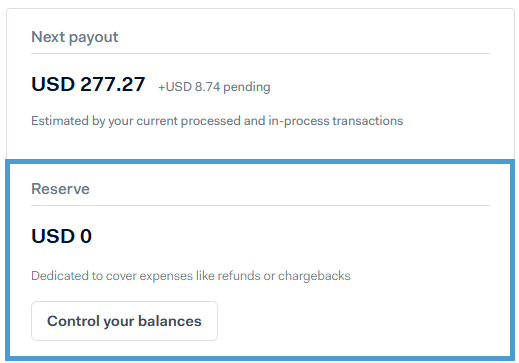Click the divider line under Next payout
The image size is (519, 363).
tap(260, 53)
